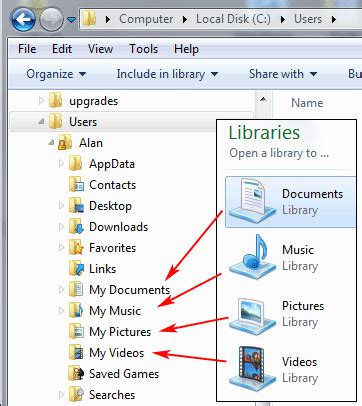362x406 pixels.
Task: Select the "Links" tree label
Action: (x=103, y=269)
